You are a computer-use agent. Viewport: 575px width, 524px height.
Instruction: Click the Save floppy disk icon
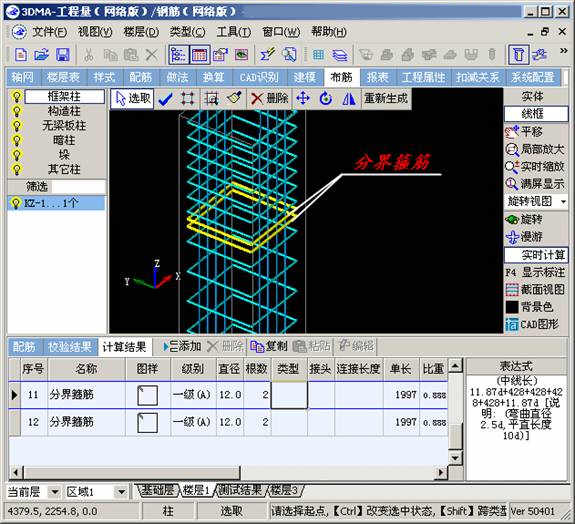click(x=62, y=55)
